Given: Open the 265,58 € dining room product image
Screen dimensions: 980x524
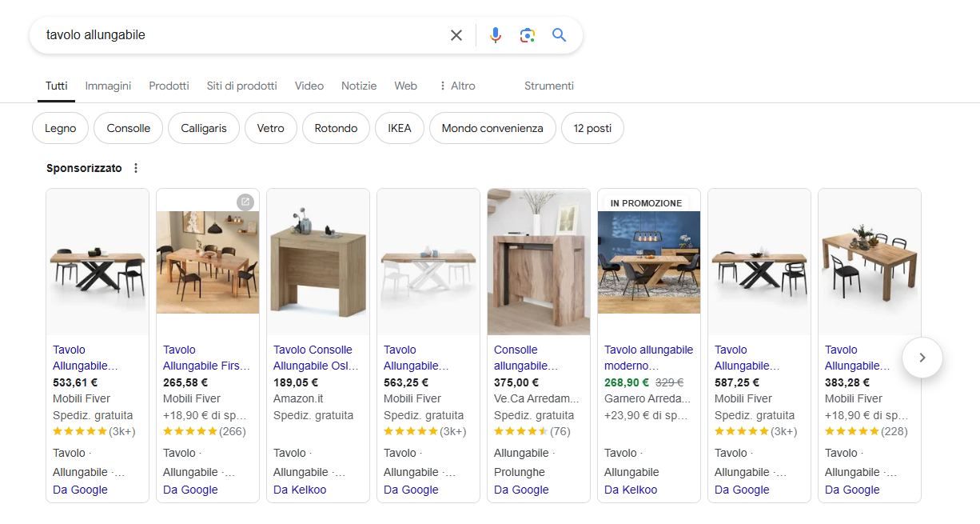Looking at the screenshot, I should (x=208, y=262).
